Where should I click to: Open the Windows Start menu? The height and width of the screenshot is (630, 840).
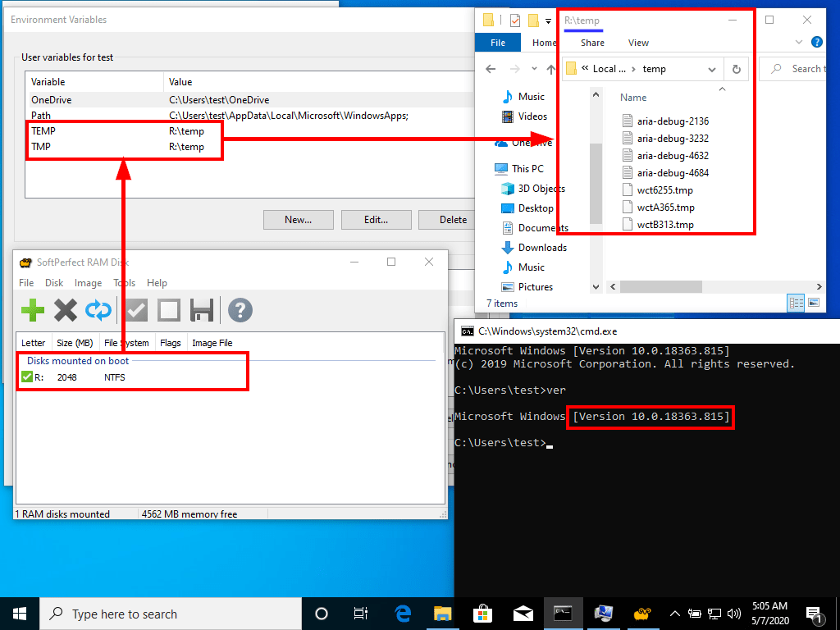tap(20, 614)
